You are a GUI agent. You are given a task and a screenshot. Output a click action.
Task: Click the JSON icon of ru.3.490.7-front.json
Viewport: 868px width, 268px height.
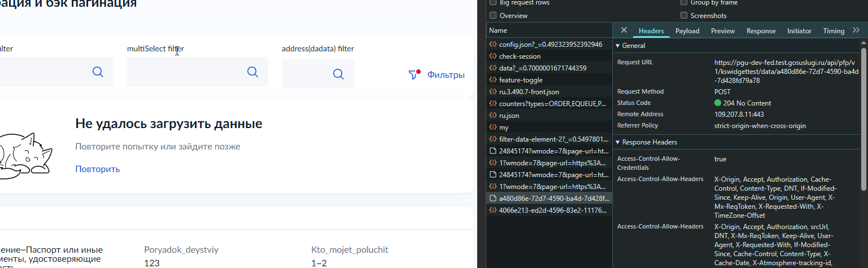point(493,91)
